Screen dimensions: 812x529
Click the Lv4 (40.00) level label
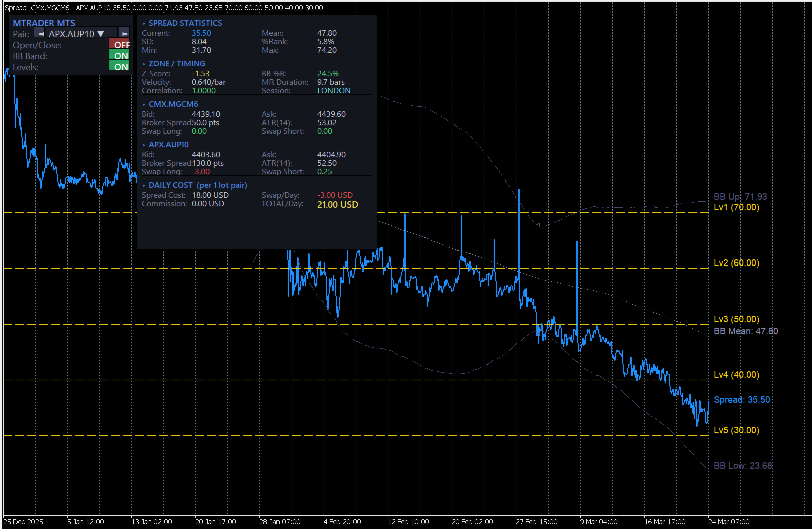[736, 375]
